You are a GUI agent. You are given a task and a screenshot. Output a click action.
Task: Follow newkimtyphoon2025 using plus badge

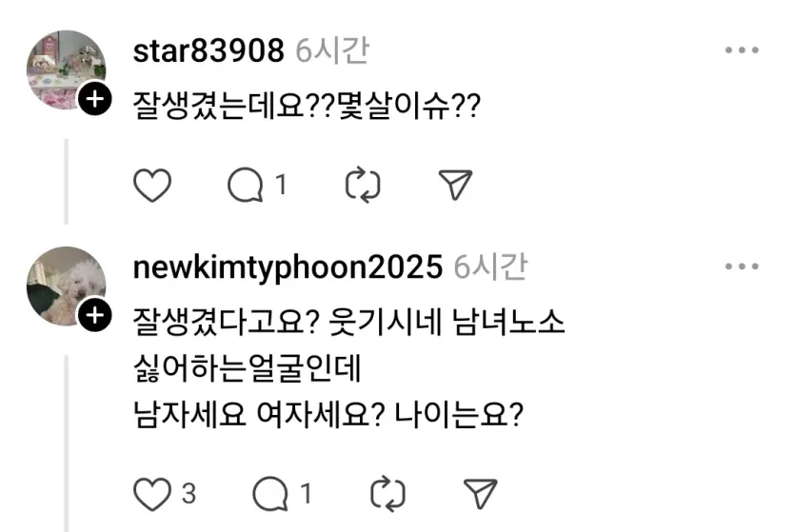click(x=95, y=315)
